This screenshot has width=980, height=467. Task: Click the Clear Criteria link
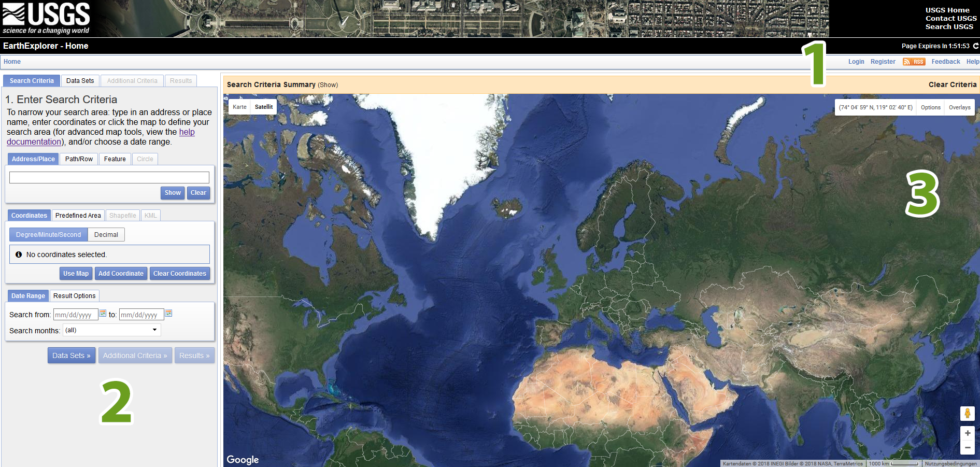click(952, 84)
